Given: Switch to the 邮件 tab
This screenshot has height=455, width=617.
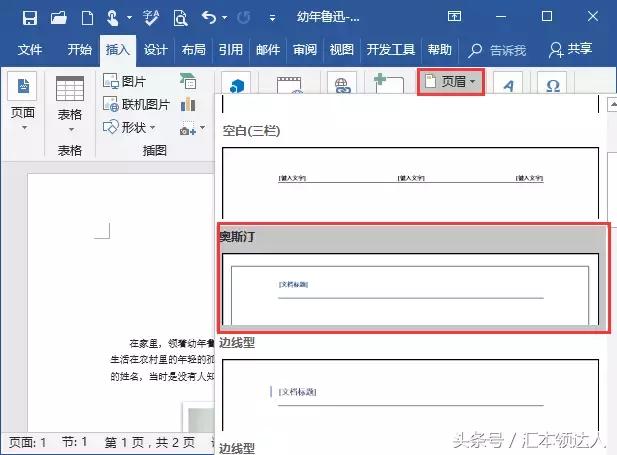Looking at the screenshot, I should pyautogui.click(x=268, y=50).
